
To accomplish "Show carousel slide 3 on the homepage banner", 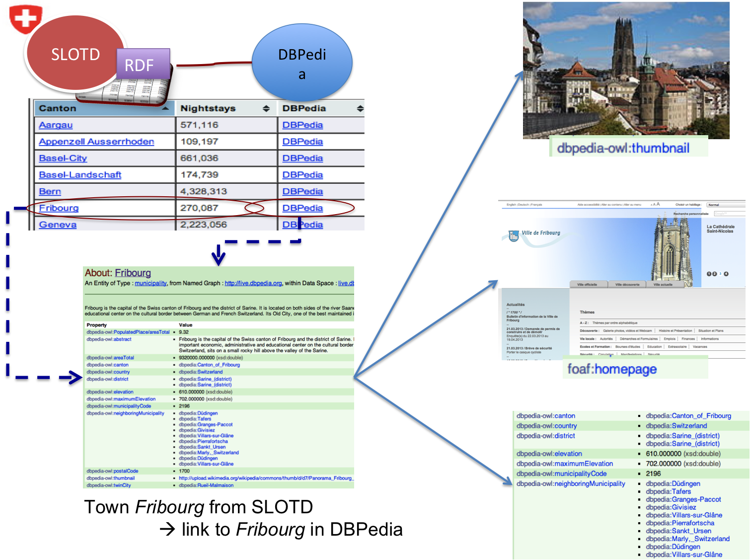I will [720, 274].
